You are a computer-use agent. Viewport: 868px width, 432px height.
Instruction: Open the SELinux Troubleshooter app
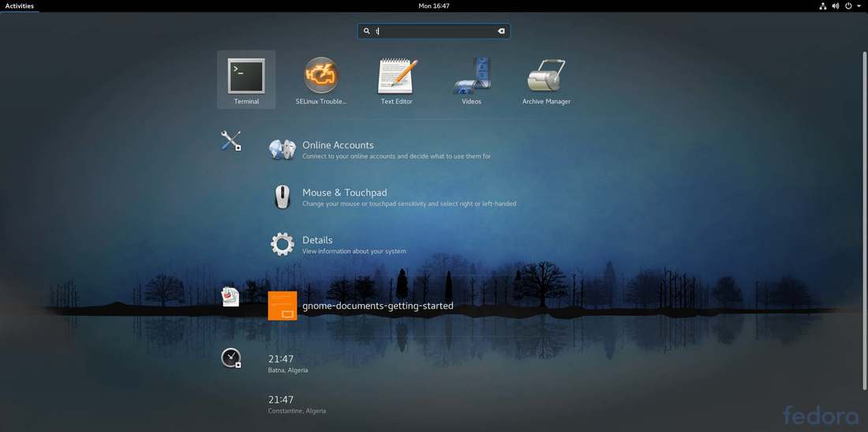point(321,80)
